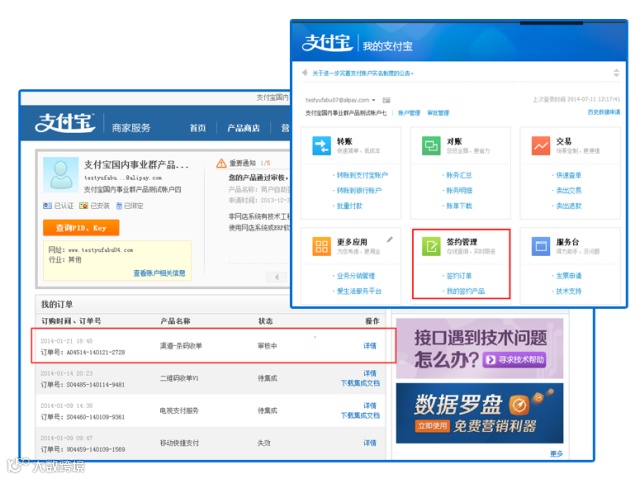This screenshot has width=640, height=479.
Task: Open 账务汇总 link
Action: pos(459,175)
